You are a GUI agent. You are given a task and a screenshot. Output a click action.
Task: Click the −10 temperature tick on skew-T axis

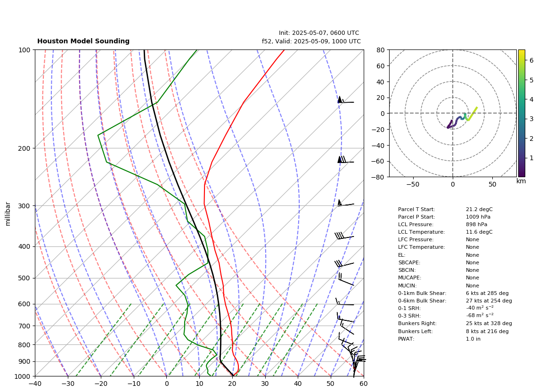pyautogui.click(x=133, y=384)
